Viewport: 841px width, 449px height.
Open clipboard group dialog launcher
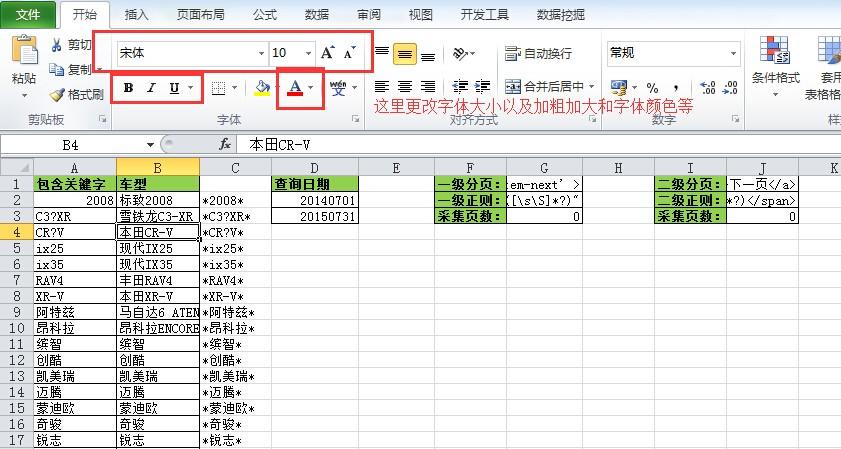[x=102, y=119]
